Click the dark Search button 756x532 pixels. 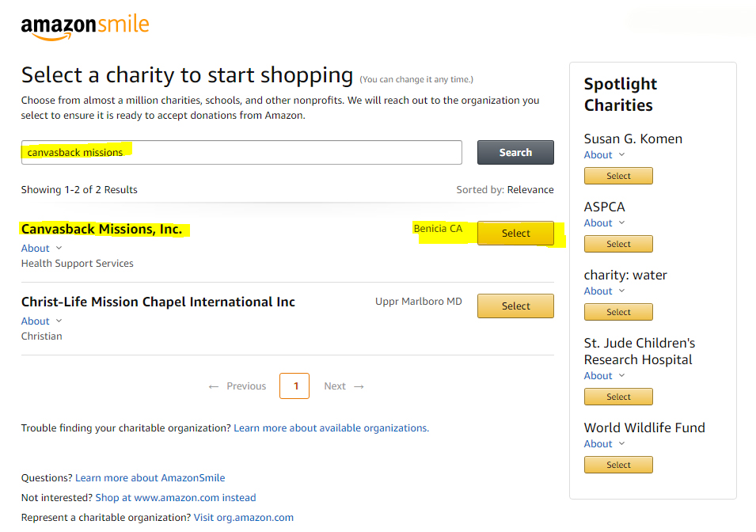click(x=515, y=153)
